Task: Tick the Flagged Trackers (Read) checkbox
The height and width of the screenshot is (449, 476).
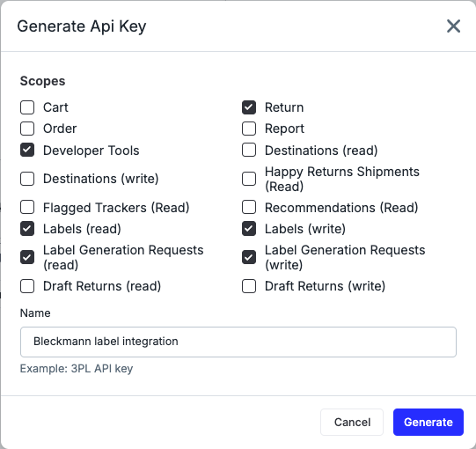Action: [x=27, y=208]
